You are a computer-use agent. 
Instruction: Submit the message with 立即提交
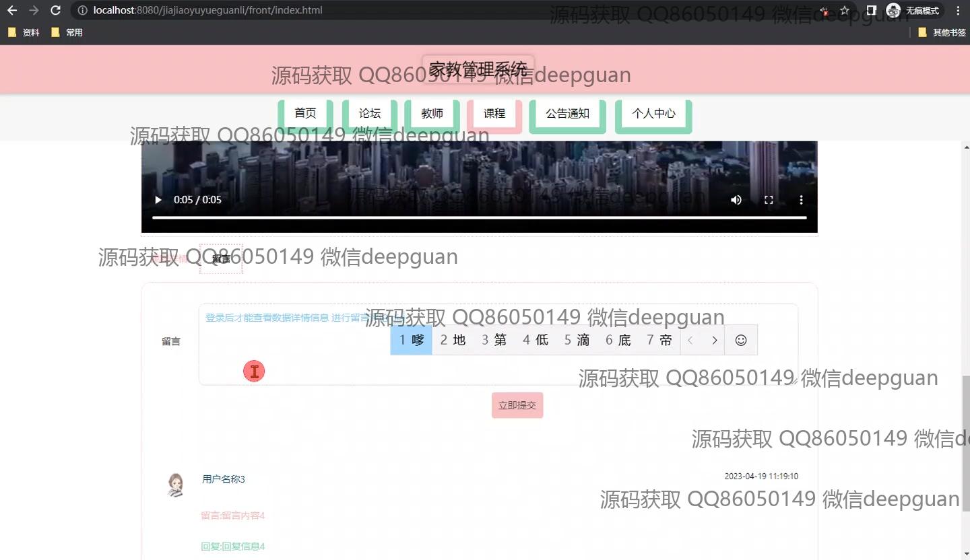coord(517,405)
